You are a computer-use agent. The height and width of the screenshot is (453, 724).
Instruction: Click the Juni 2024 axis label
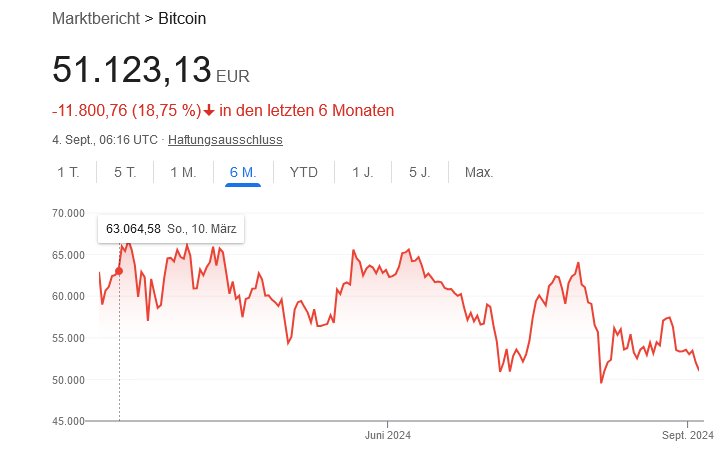tap(388, 435)
